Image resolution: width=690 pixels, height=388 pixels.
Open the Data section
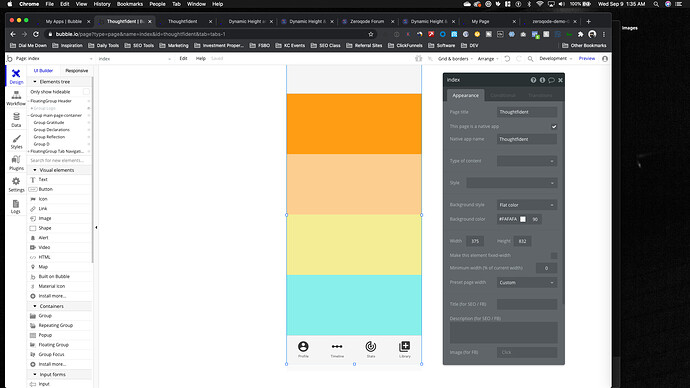[x=16, y=120]
